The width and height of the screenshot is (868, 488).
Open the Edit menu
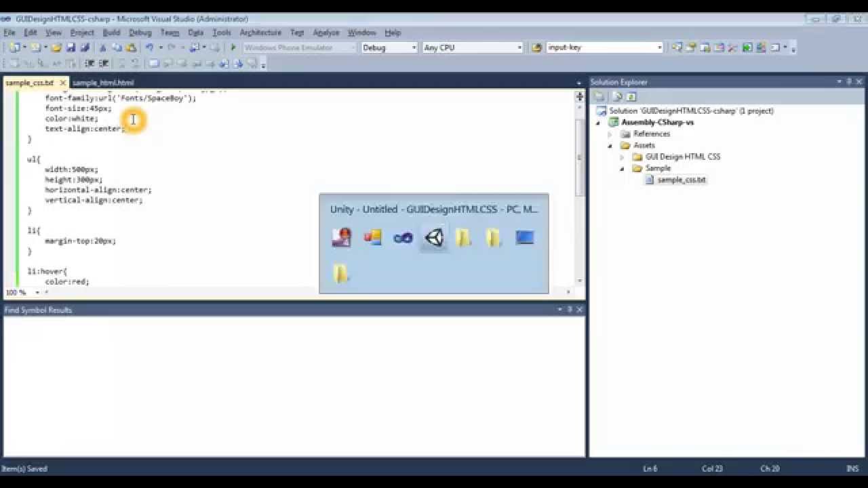click(31, 33)
